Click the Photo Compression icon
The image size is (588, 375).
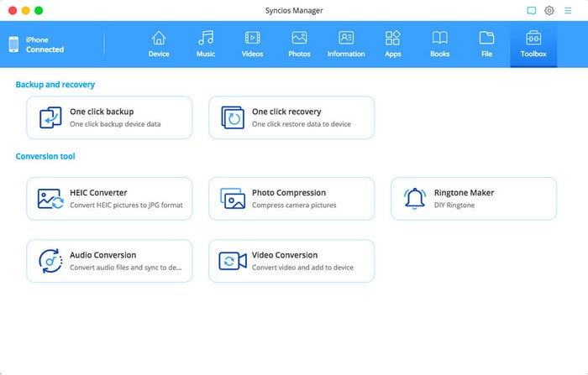tap(233, 199)
